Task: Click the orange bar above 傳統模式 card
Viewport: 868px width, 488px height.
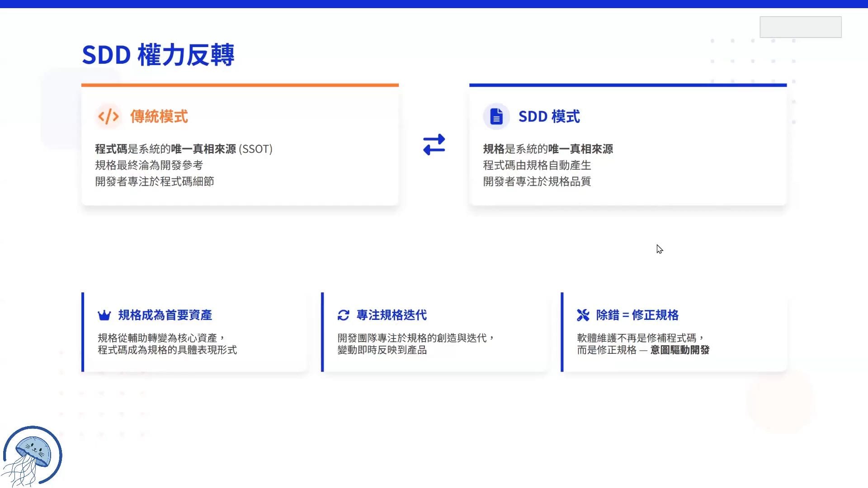Action: (240, 85)
